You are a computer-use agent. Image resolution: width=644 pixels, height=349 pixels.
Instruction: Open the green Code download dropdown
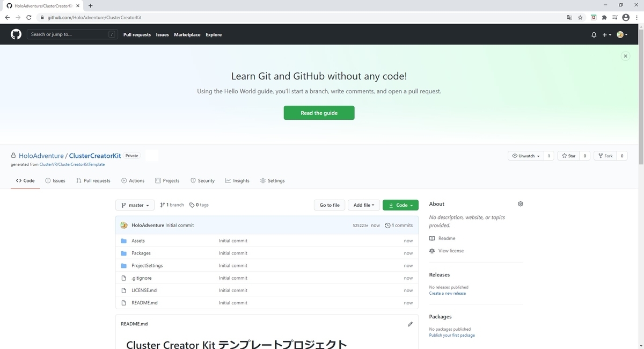pos(400,205)
